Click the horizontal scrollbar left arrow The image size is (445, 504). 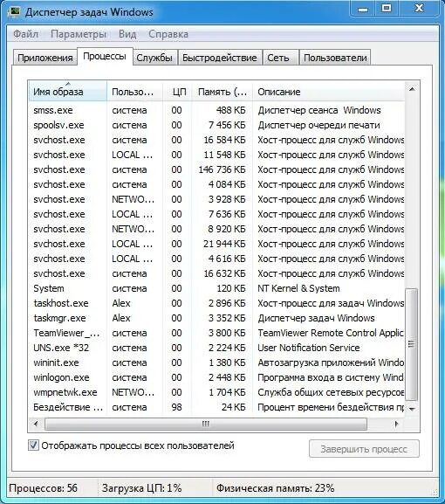(36, 424)
